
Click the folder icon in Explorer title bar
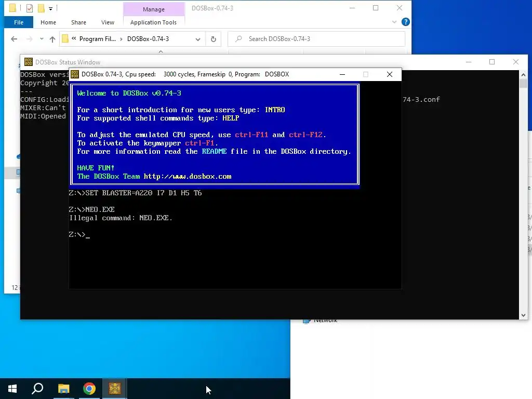click(x=12, y=8)
